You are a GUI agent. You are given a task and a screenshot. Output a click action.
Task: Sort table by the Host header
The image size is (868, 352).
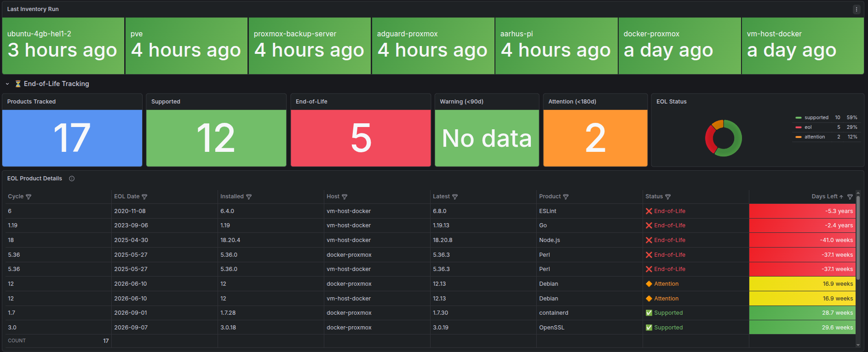pos(333,196)
